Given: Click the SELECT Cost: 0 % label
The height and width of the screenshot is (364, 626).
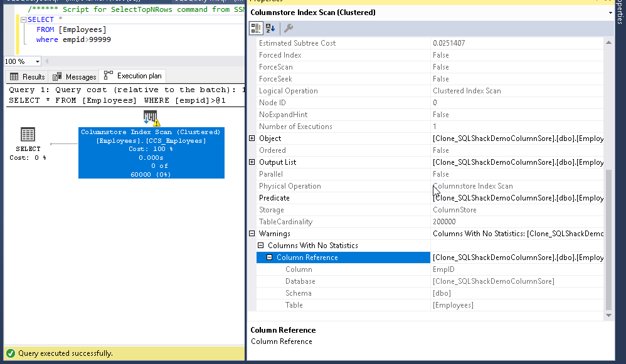Looking at the screenshot, I should [x=28, y=153].
